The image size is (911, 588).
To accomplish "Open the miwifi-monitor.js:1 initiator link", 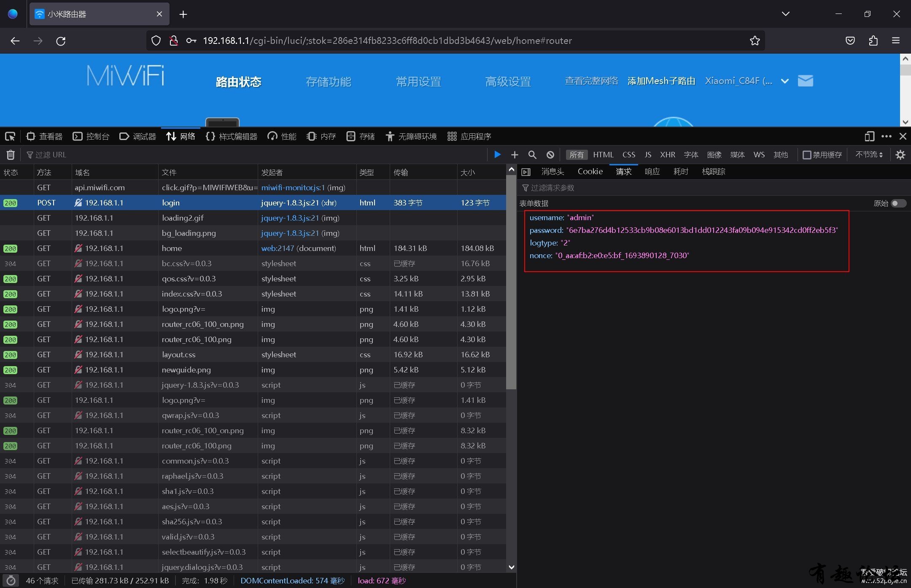I will [293, 188].
